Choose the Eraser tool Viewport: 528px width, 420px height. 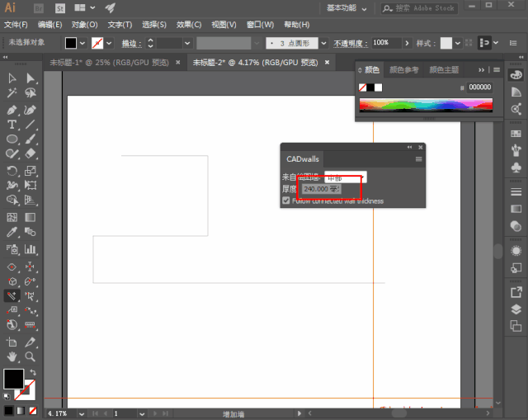coord(31,154)
